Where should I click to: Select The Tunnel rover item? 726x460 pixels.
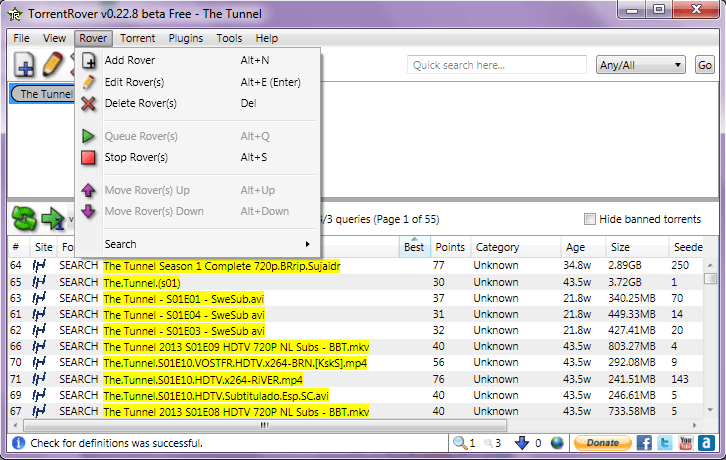(x=43, y=94)
